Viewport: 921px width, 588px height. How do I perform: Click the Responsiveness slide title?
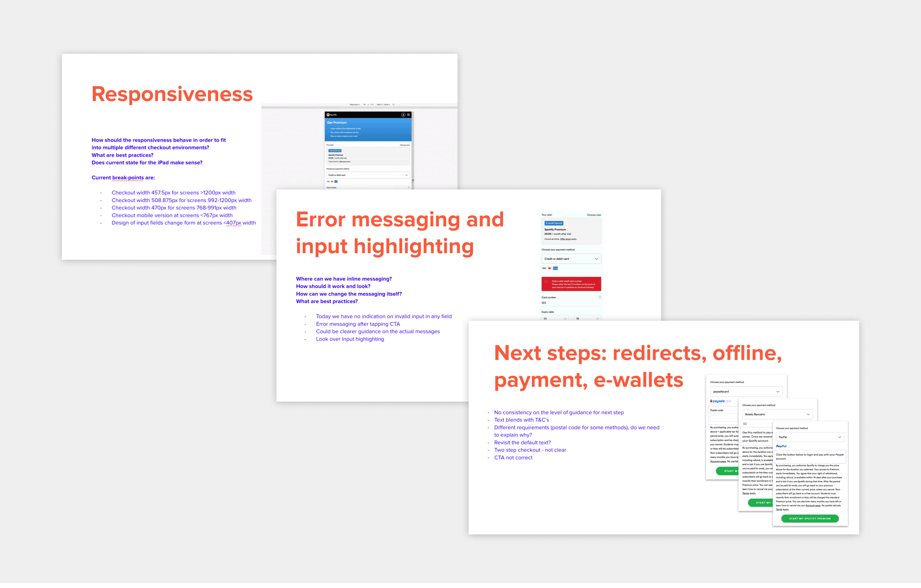pos(172,94)
